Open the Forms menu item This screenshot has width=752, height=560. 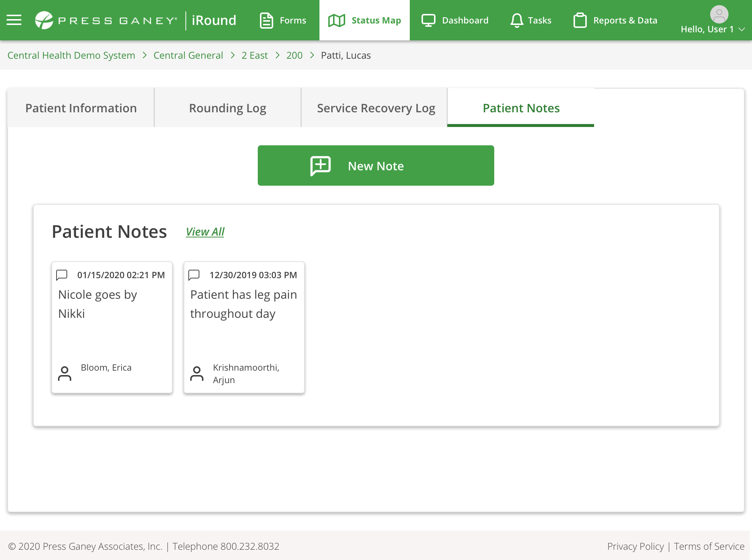(x=283, y=20)
